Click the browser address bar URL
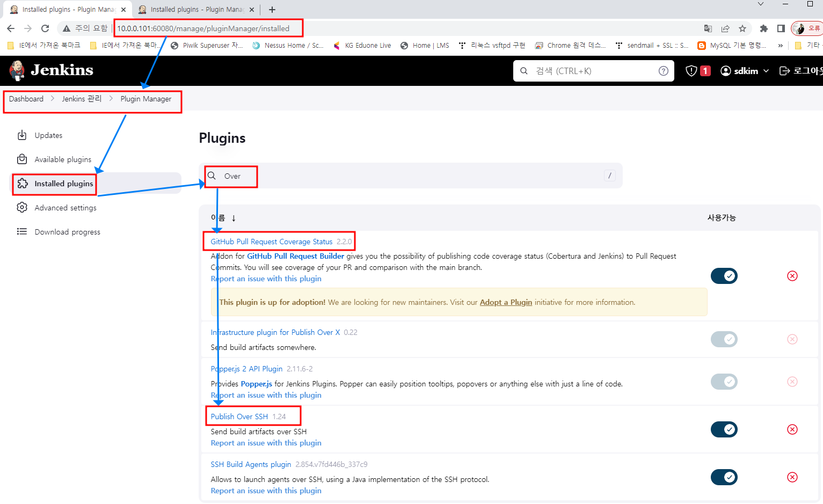 203,28
